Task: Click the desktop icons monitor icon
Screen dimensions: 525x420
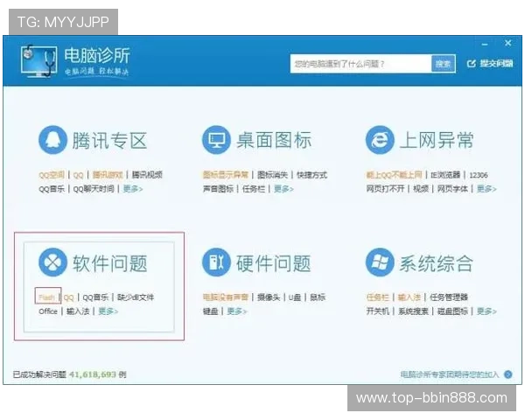Action: pos(216,140)
